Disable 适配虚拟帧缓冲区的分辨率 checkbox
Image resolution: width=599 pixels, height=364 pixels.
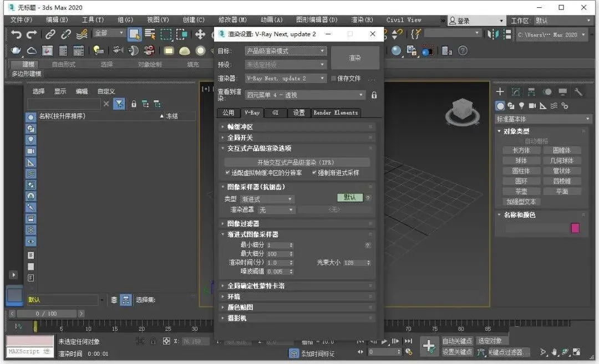pos(228,173)
